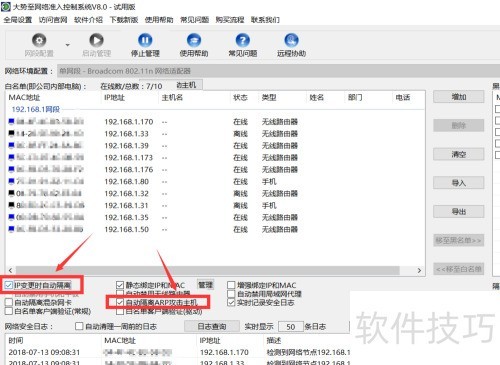500x365 pixels.
Task: Click the whitelist horizontal scrollbar right arrow
Action: point(419,270)
